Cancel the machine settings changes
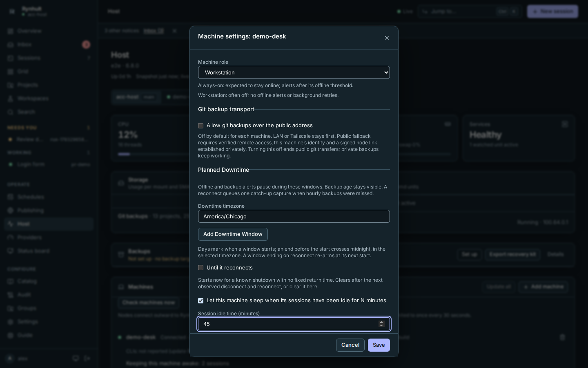The image size is (588, 368). [x=350, y=345]
